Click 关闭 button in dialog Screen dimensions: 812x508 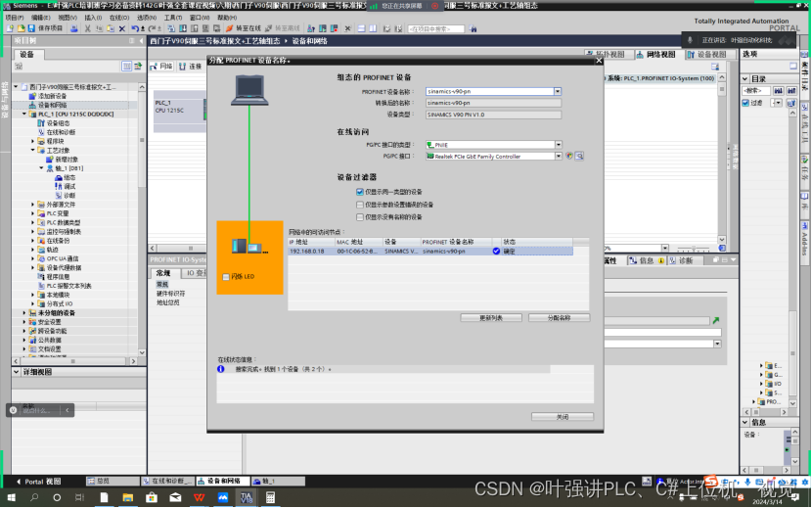coord(563,417)
